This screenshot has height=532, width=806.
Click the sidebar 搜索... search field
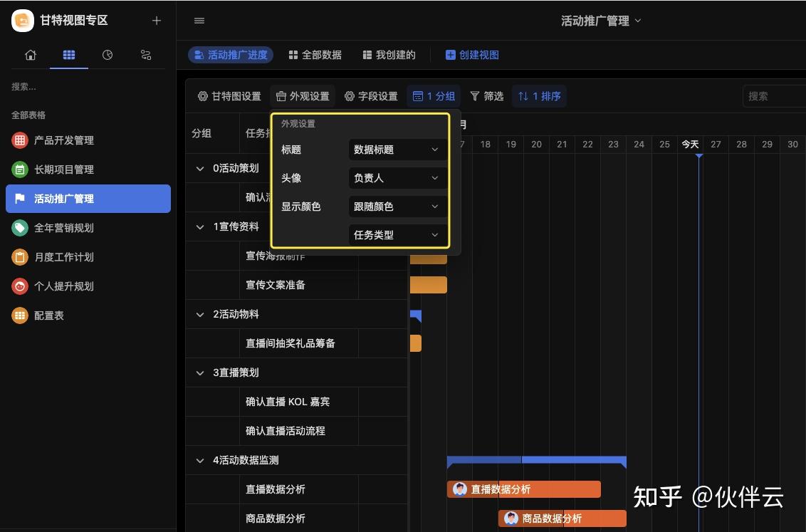coord(88,87)
